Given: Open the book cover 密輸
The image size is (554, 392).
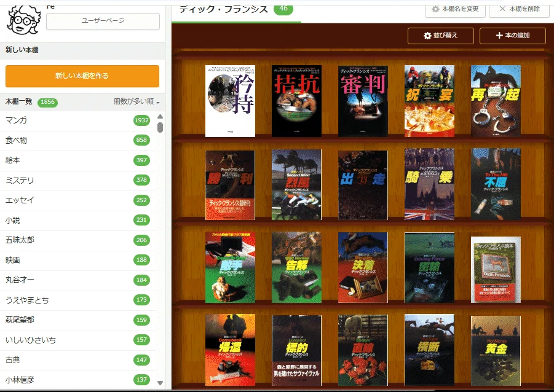Looking at the screenshot, I should (429, 268).
